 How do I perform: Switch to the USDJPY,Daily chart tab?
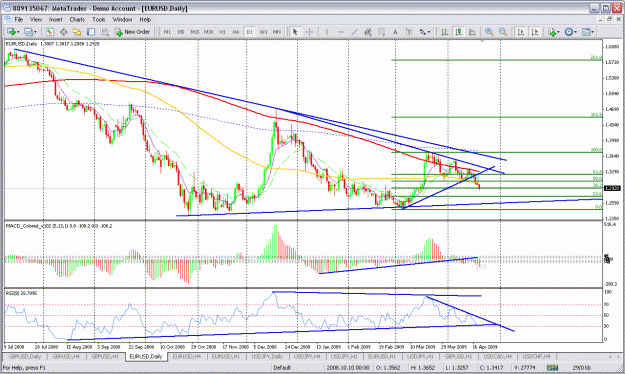pos(267,356)
